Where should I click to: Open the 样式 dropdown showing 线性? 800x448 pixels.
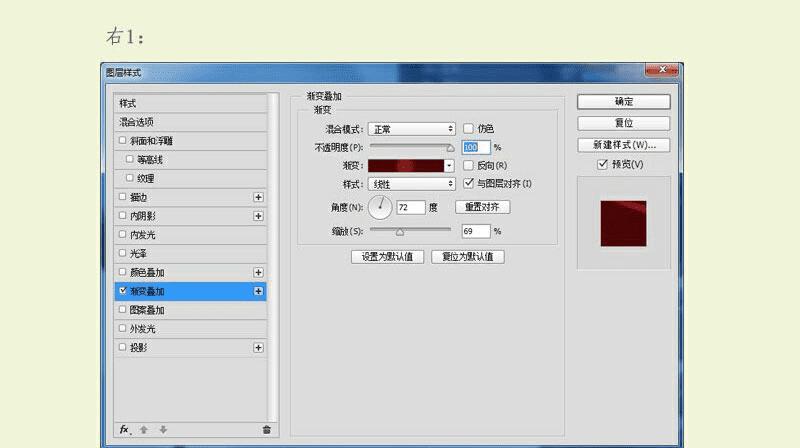tap(411, 184)
